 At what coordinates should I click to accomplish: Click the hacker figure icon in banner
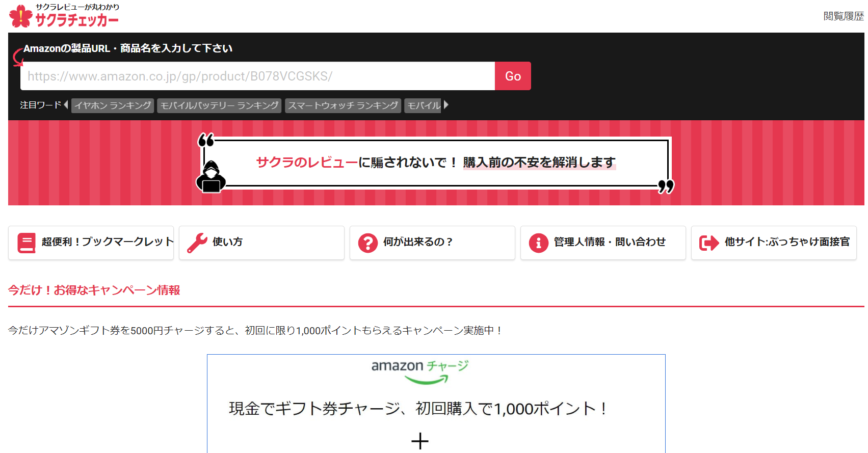pyautogui.click(x=211, y=177)
